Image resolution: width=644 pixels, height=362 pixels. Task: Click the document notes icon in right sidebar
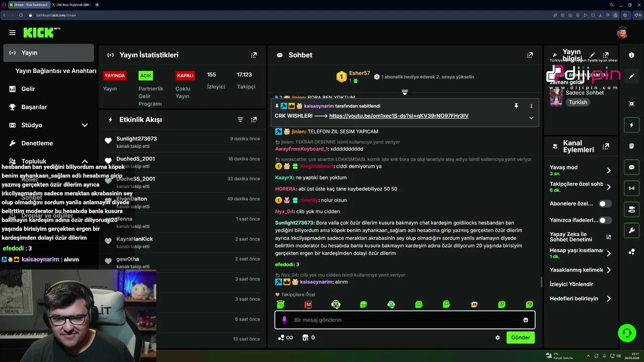tap(631, 146)
